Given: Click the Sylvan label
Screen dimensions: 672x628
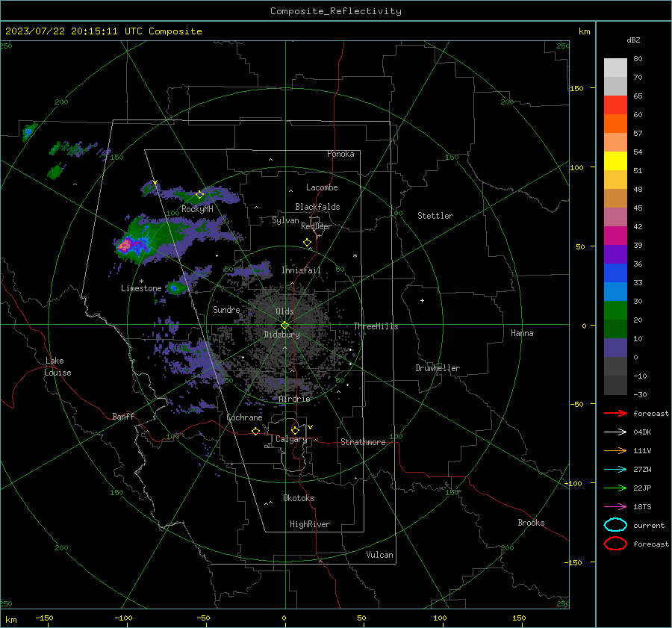Looking at the screenshot, I should pos(285,220).
